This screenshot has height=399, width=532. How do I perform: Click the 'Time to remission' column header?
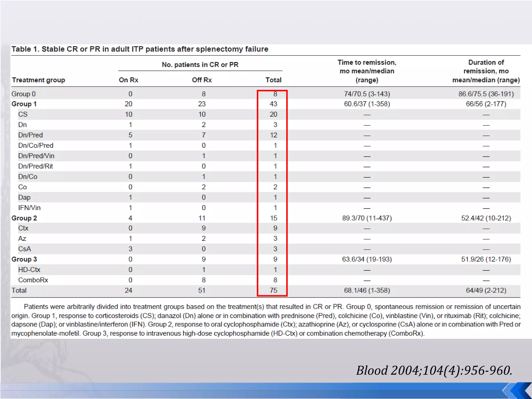367,71
